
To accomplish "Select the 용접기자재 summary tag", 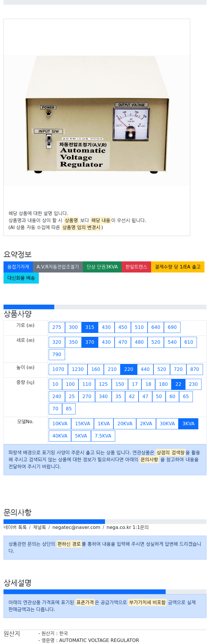I will tap(18, 267).
